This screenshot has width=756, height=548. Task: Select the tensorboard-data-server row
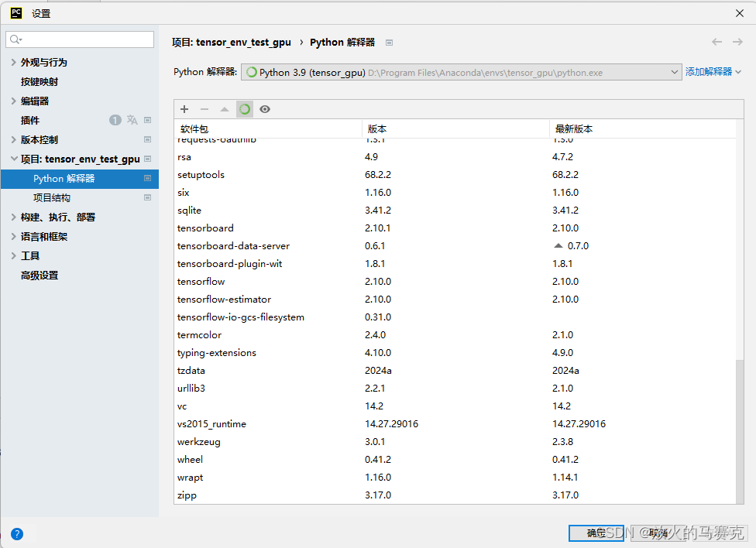(455, 246)
